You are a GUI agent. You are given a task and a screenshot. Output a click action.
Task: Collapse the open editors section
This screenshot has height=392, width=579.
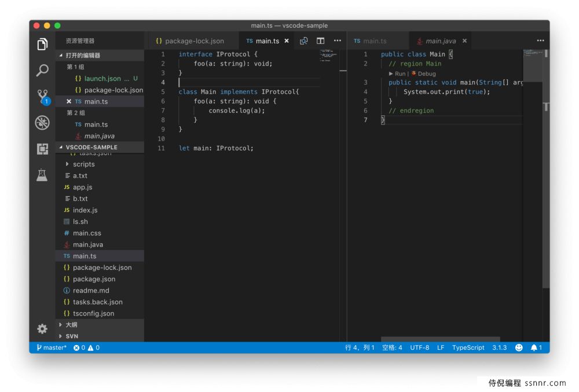point(100,56)
